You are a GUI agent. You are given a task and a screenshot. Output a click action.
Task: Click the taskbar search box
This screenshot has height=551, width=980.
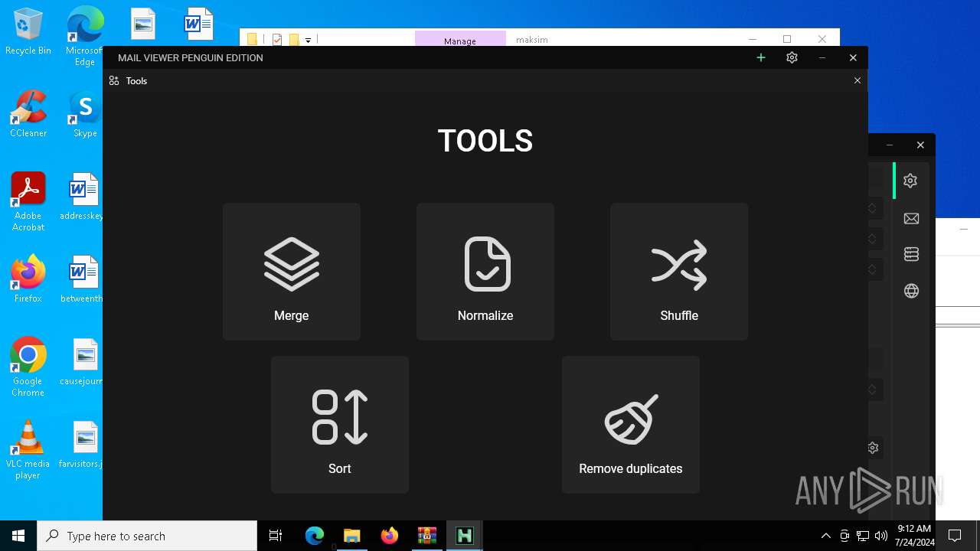[147, 536]
